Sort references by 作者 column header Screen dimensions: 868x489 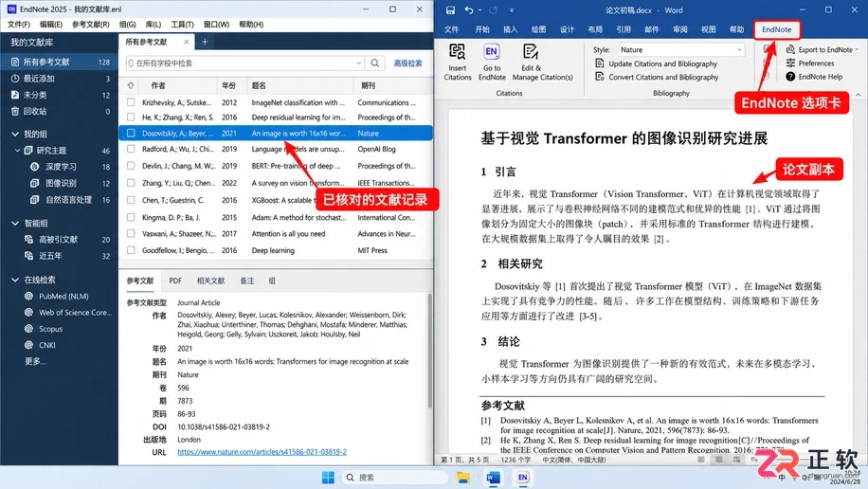point(158,86)
